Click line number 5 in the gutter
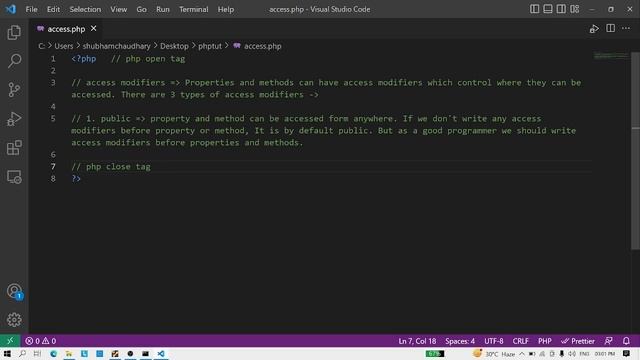The height and width of the screenshot is (360, 640). [x=53, y=118]
